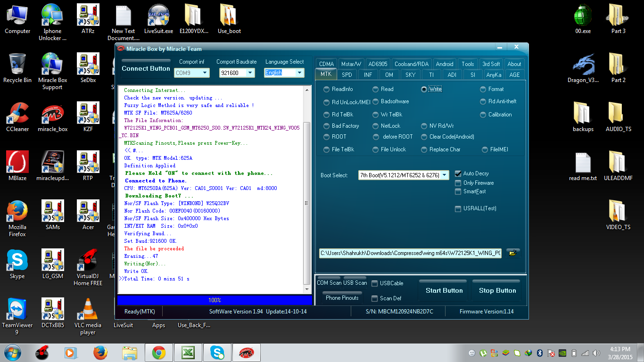Select Format radio option
Viewport: 644px width, 362px height.
[x=492, y=89]
